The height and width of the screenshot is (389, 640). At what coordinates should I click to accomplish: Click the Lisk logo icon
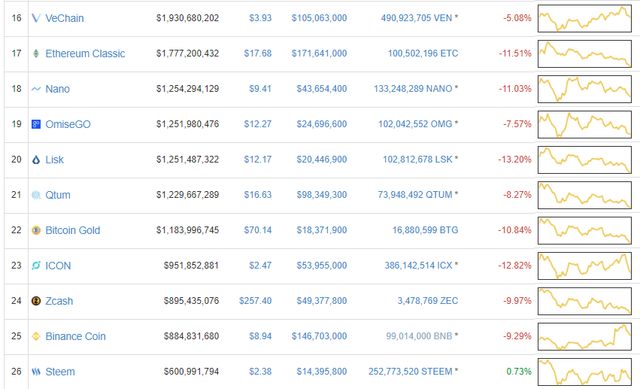(36, 160)
